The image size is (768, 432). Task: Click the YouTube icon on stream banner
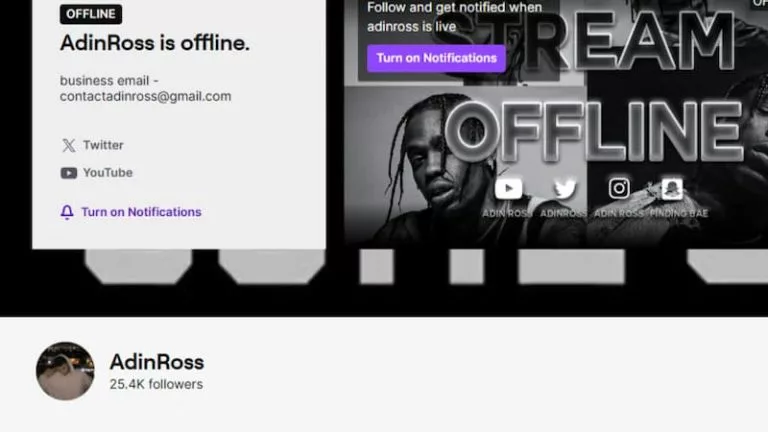508,189
